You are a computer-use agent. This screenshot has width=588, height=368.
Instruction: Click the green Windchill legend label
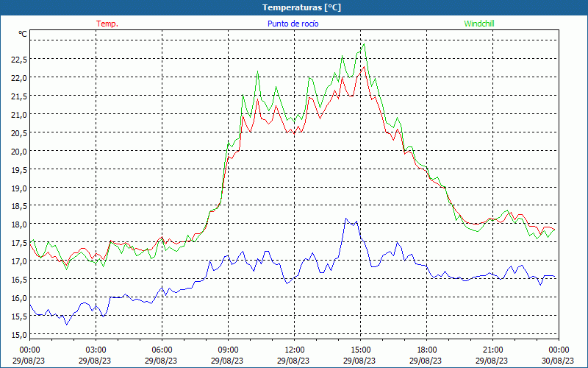point(479,24)
